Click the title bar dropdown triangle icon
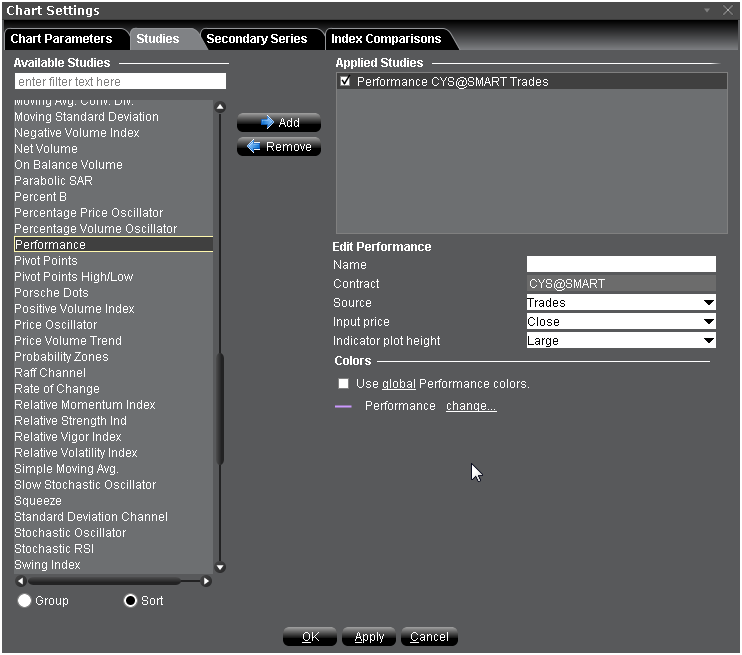Image resolution: width=742 pixels, height=655 pixels. point(707,10)
